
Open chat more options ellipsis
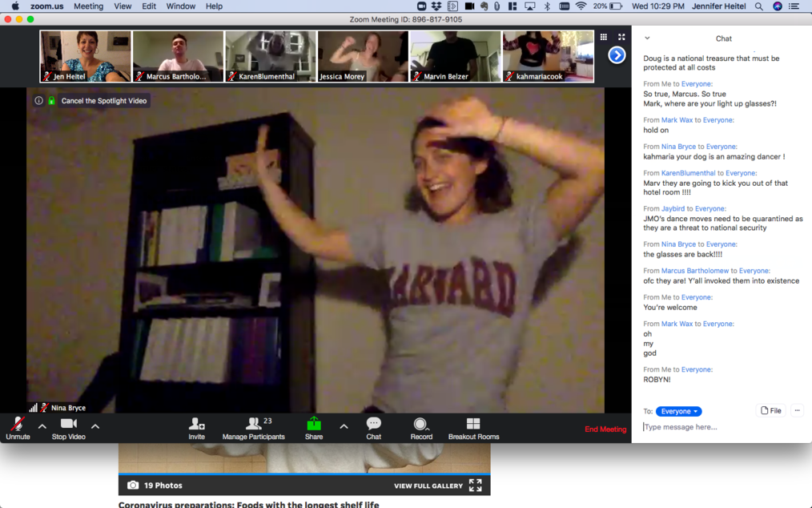(x=797, y=410)
